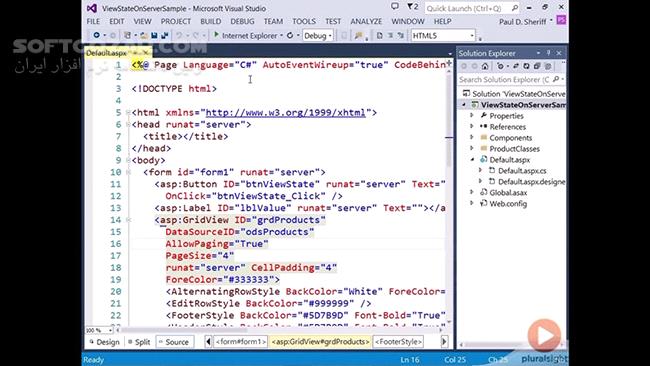Open the DEBUG menu
The image size is (650, 366).
[x=243, y=21]
